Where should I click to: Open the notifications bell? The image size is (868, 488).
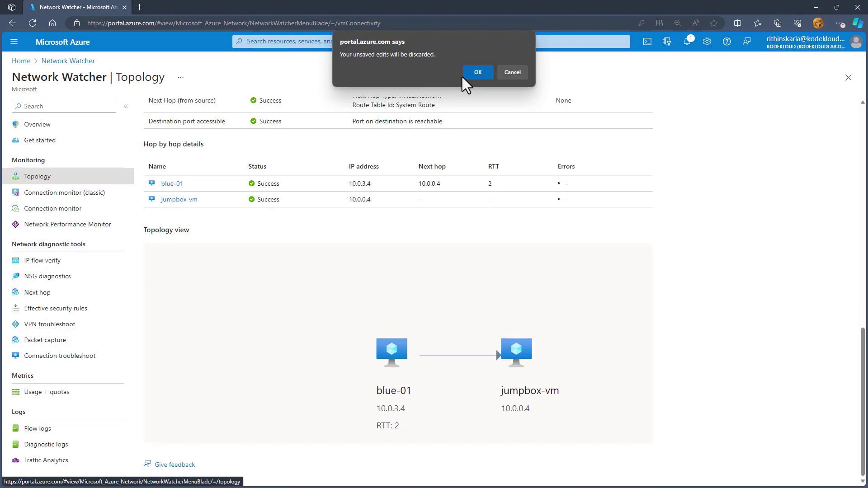[x=687, y=42]
